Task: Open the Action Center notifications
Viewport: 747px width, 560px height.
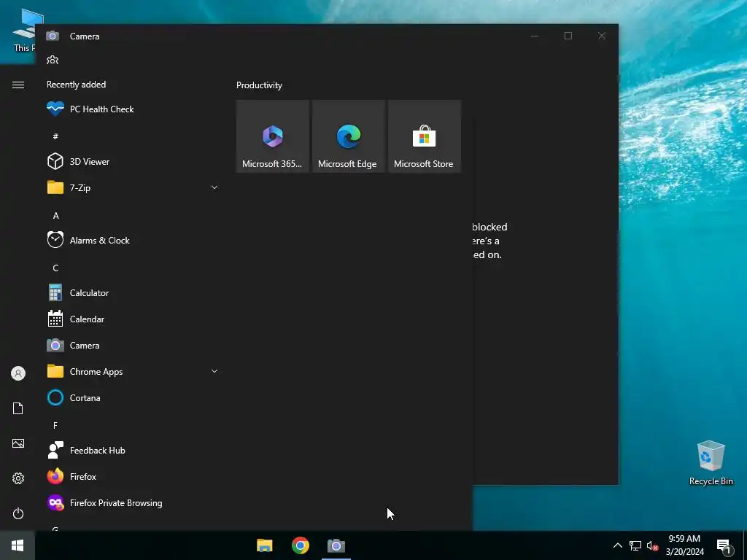Action: (724, 546)
